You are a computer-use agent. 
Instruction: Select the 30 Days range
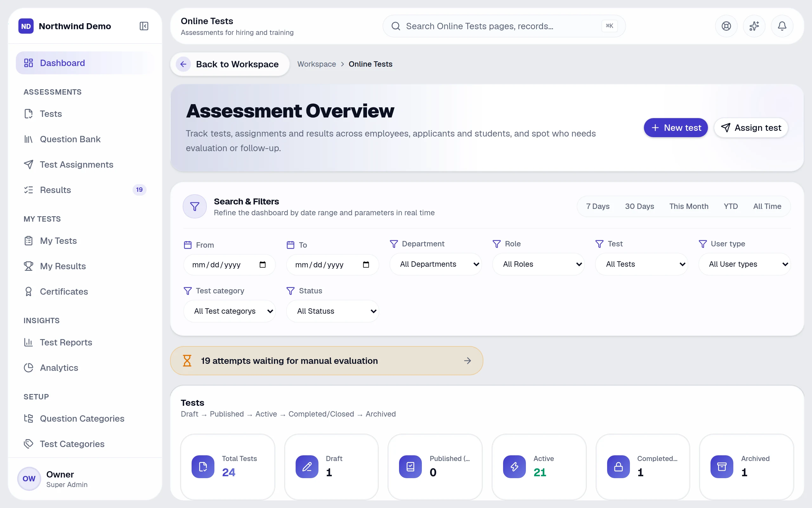(639, 206)
